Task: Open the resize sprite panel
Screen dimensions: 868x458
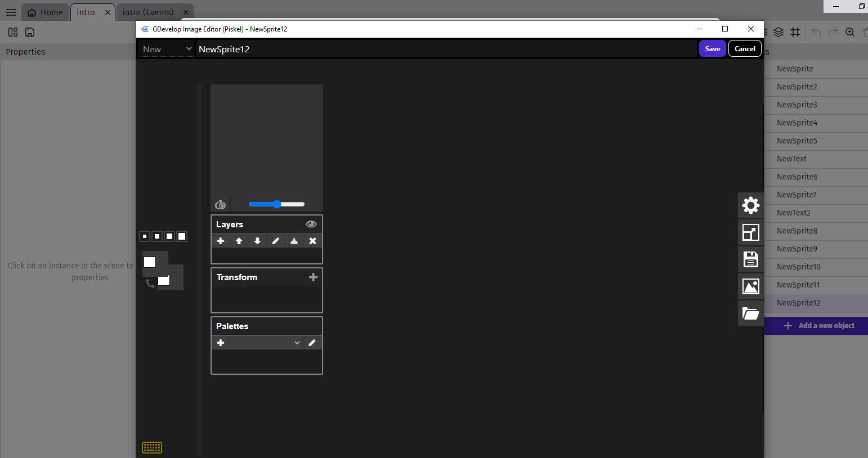Action: [x=751, y=232]
